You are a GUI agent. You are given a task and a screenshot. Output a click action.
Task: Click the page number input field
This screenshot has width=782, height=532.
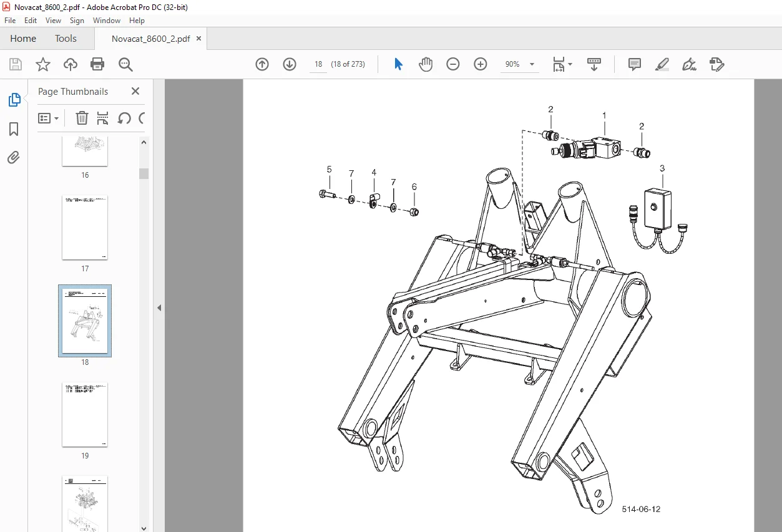(x=318, y=64)
